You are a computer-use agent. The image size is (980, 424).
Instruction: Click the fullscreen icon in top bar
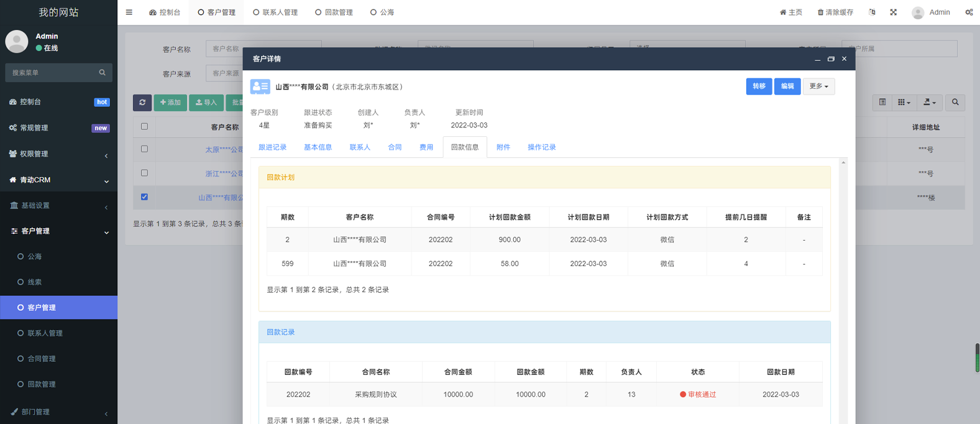tap(893, 12)
